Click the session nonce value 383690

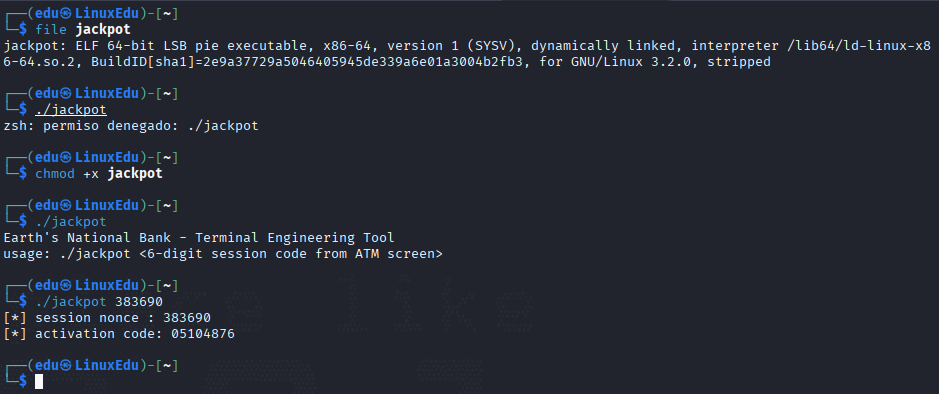pyautogui.click(x=187, y=318)
